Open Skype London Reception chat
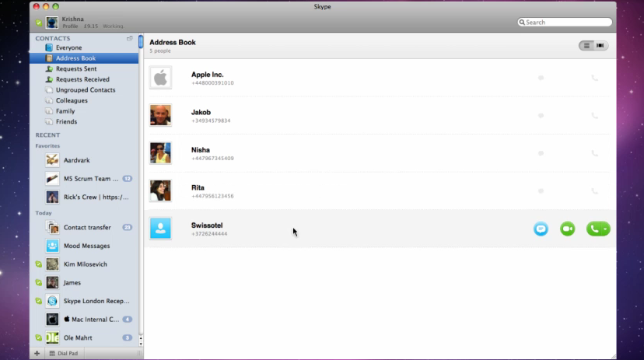This screenshot has height=360, width=644. [x=84, y=301]
